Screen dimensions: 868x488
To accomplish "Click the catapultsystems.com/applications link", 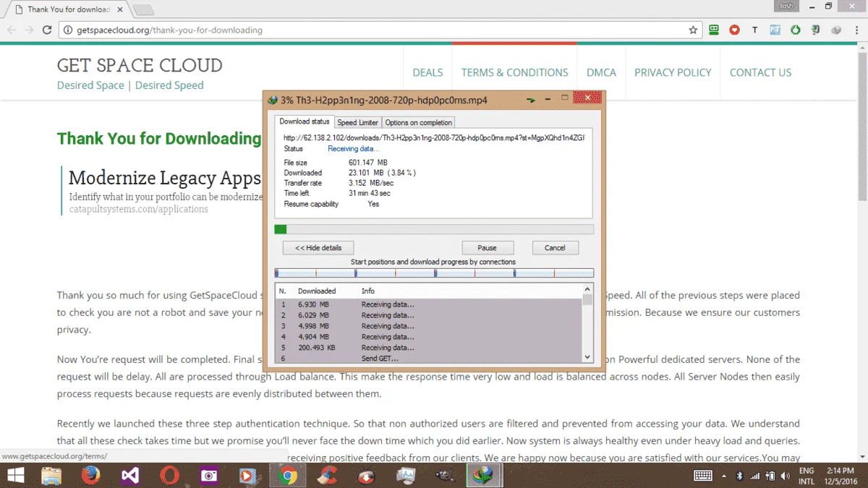I will click(x=138, y=209).
